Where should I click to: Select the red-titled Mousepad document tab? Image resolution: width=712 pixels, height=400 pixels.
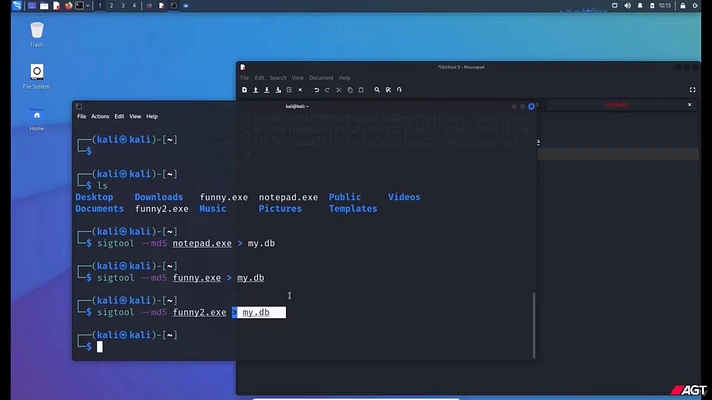(617, 105)
